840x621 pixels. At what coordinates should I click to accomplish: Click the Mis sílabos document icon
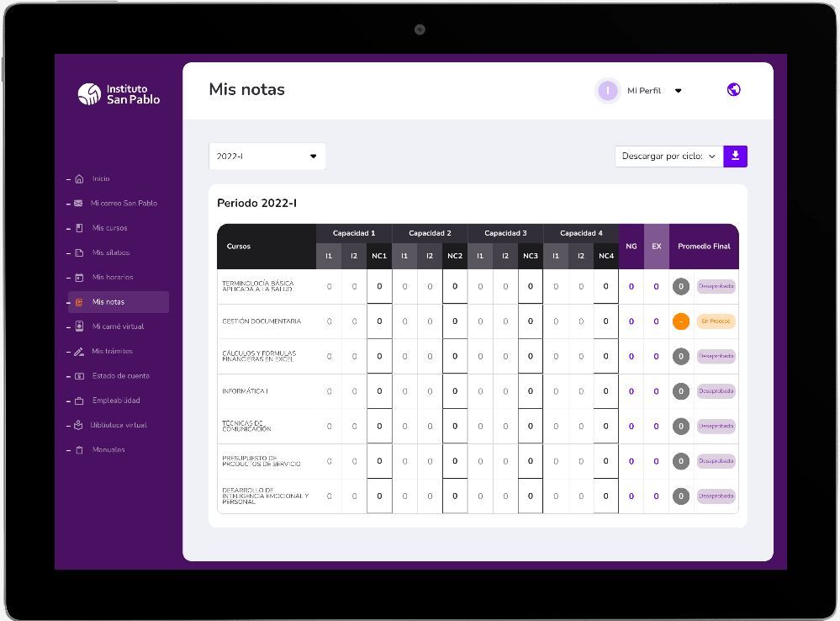79,252
